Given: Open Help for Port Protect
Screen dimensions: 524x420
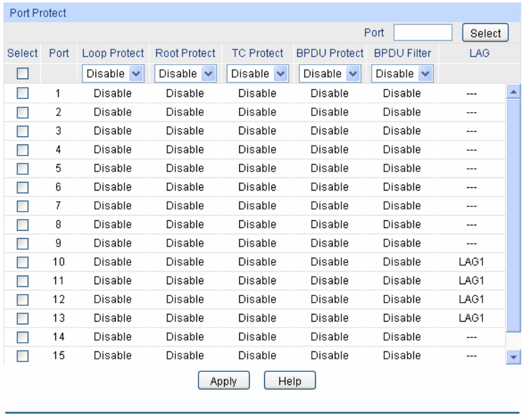Looking at the screenshot, I should click(290, 380).
